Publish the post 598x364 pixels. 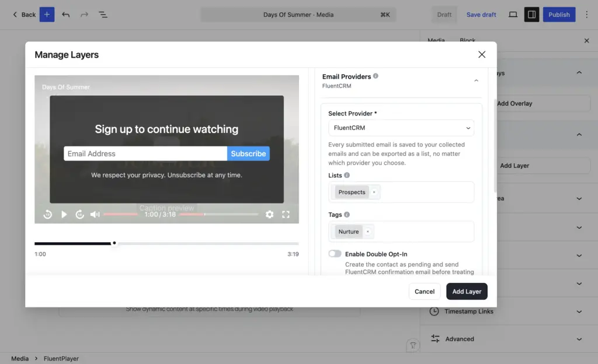[559, 15]
